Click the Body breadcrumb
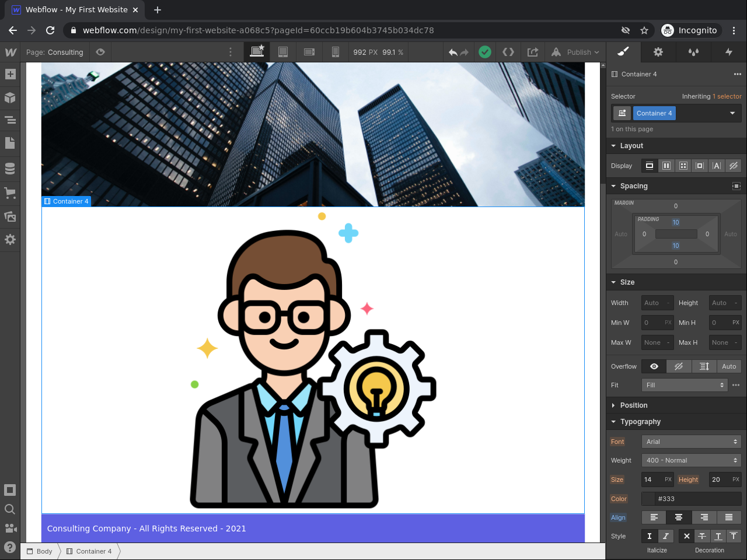This screenshot has width=747, height=560. [x=40, y=551]
